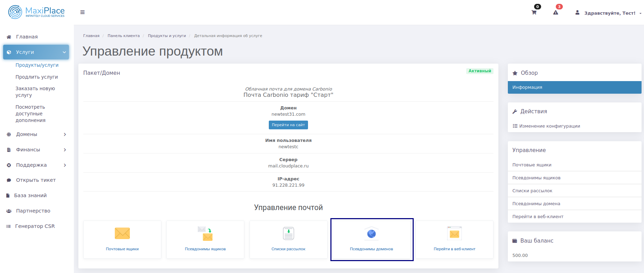The image size is (644, 273).
Task: Click the server mail.cloudplace.ru text
Action: click(288, 166)
